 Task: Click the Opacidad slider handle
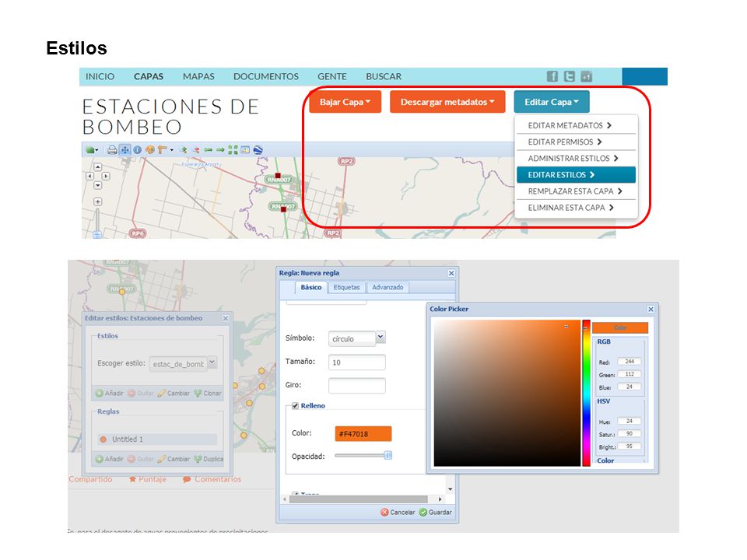388,456
